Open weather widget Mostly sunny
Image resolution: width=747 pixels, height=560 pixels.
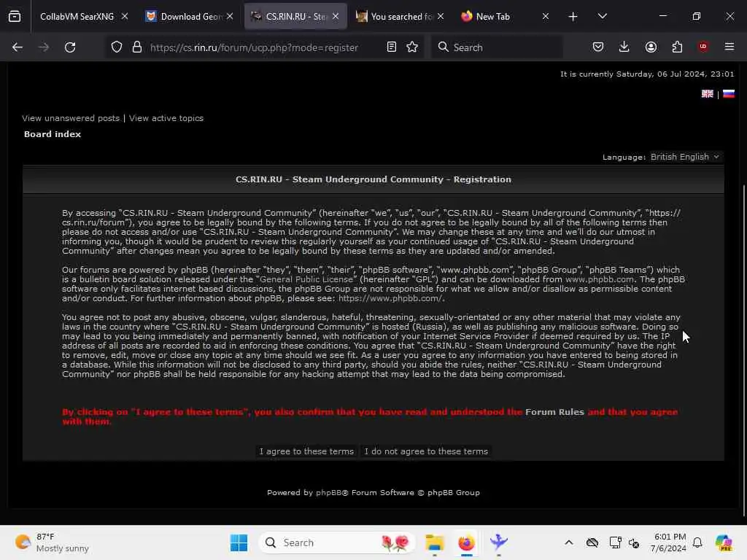(x=52, y=542)
